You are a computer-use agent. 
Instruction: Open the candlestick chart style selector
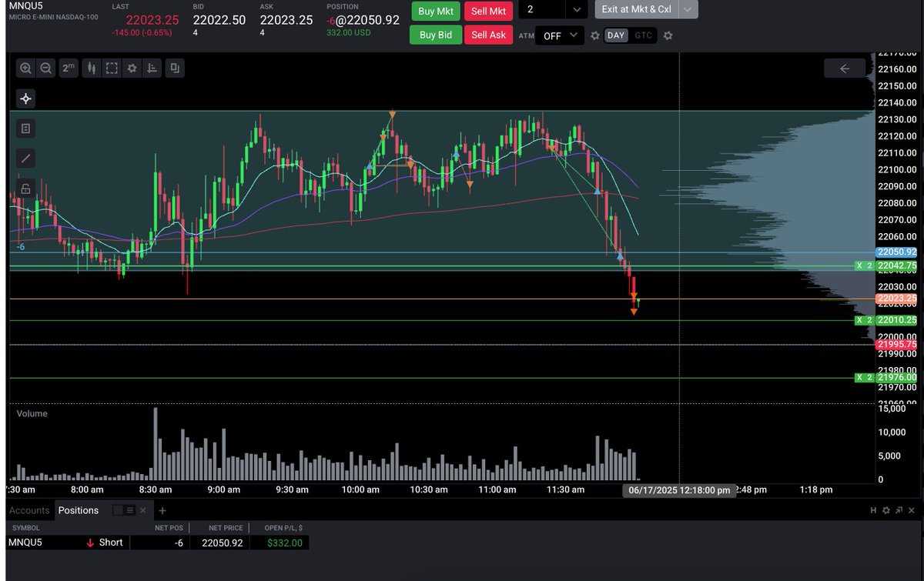[x=91, y=68]
